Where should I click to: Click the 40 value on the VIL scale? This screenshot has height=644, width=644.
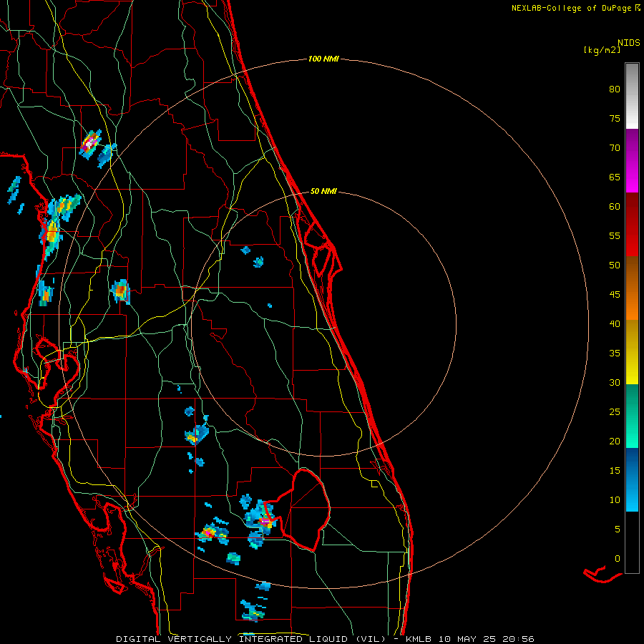tap(615, 324)
